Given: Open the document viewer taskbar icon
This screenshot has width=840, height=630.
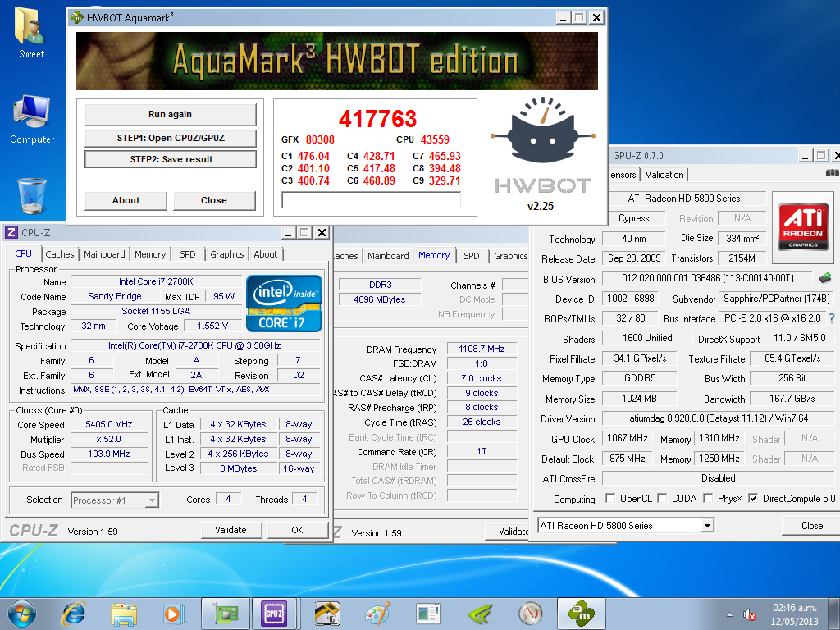Looking at the screenshot, I should [428, 614].
